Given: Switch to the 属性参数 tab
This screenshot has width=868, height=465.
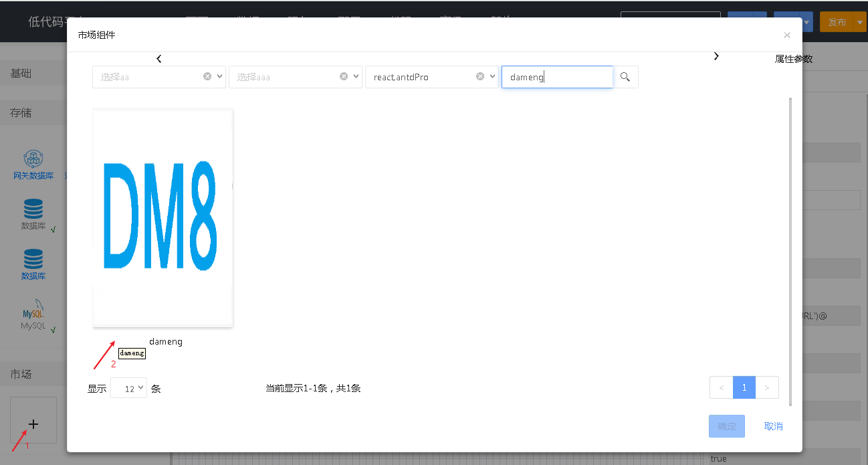Looking at the screenshot, I should [x=794, y=59].
